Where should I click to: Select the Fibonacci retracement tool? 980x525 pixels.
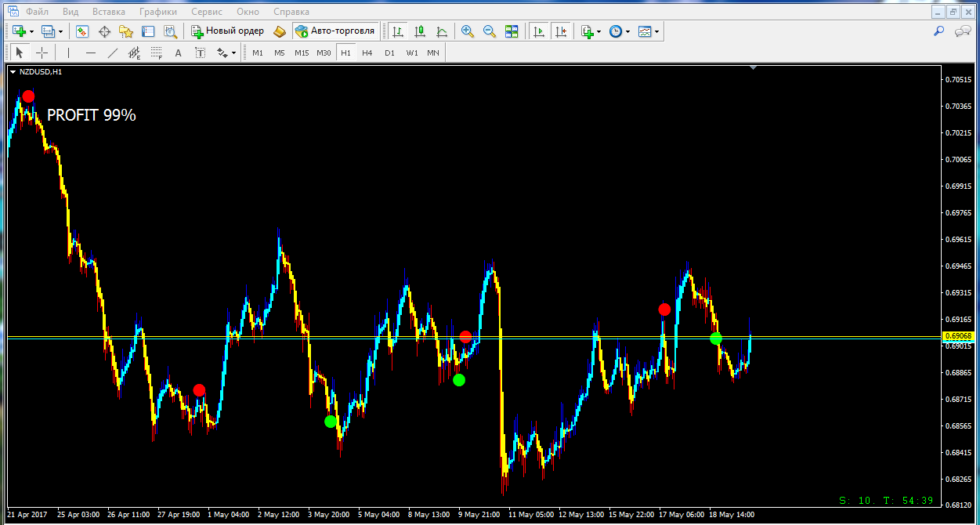pos(156,52)
